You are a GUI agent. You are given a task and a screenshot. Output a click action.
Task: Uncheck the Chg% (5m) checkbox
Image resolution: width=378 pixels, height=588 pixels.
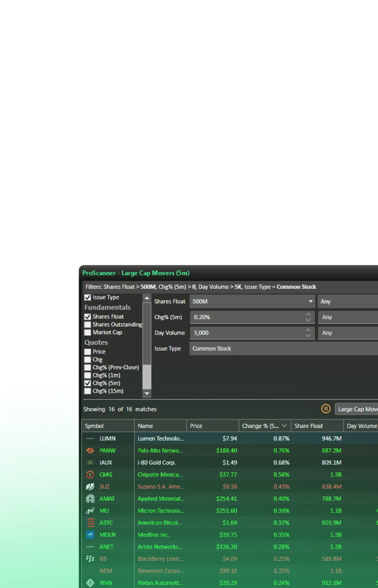(x=88, y=383)
